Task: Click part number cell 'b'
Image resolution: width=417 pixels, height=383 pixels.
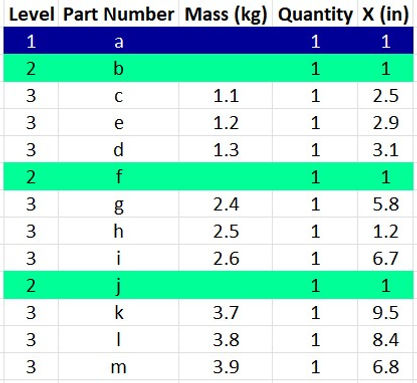Action: click(x=118, y=68)
